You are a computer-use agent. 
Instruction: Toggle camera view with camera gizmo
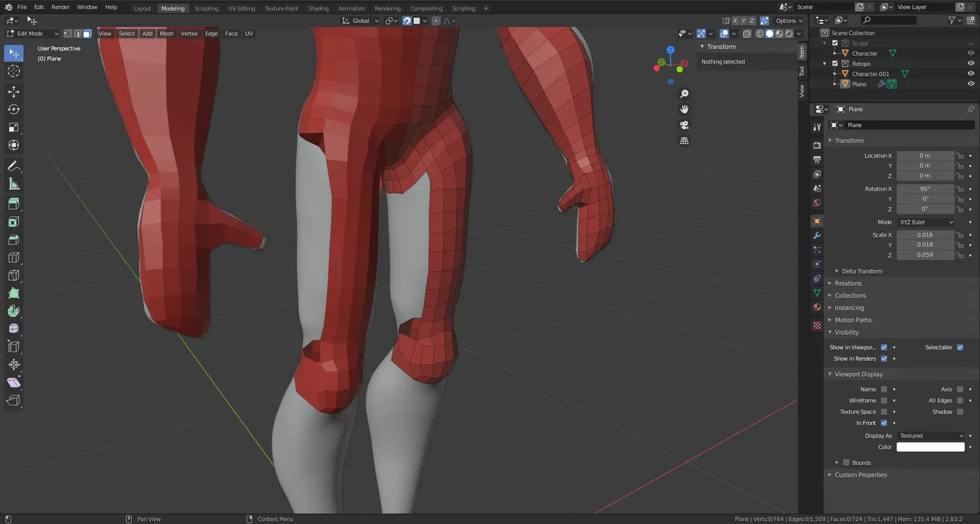(684, 125)
